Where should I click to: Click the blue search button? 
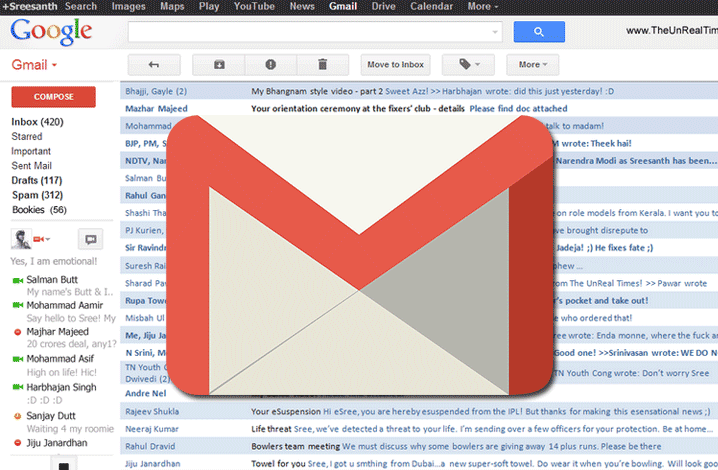point(539,32)
